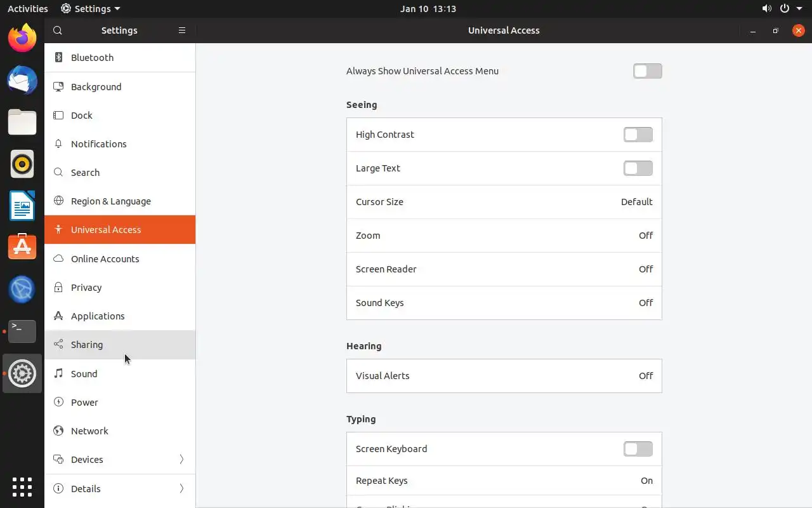Open Screen Reader options row
The width and height of the screenshot is (812, 508).
click(504, 269)
